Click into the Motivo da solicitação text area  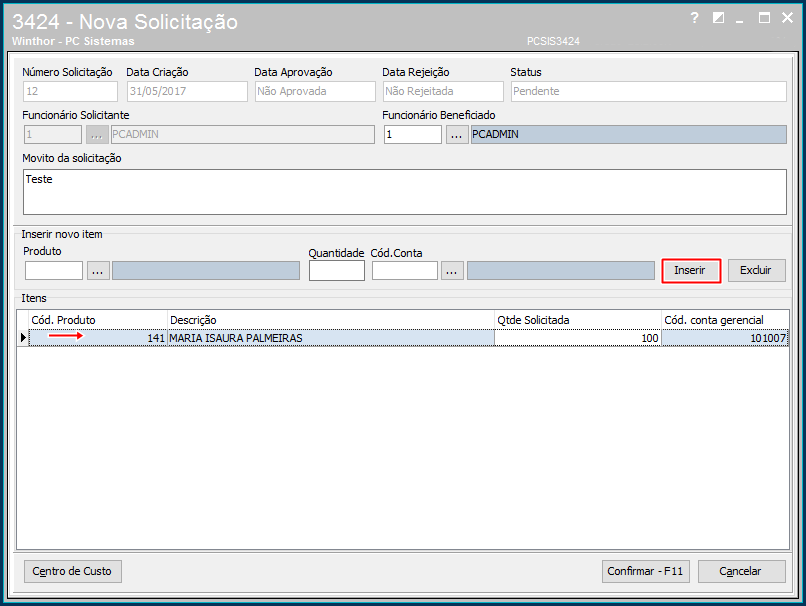click(405, 192)
